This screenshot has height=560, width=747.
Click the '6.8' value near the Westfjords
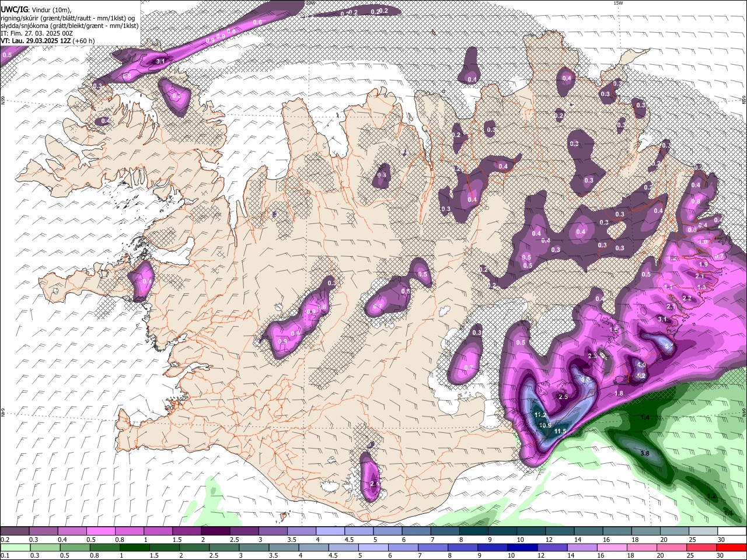click(x=127, y=76)
